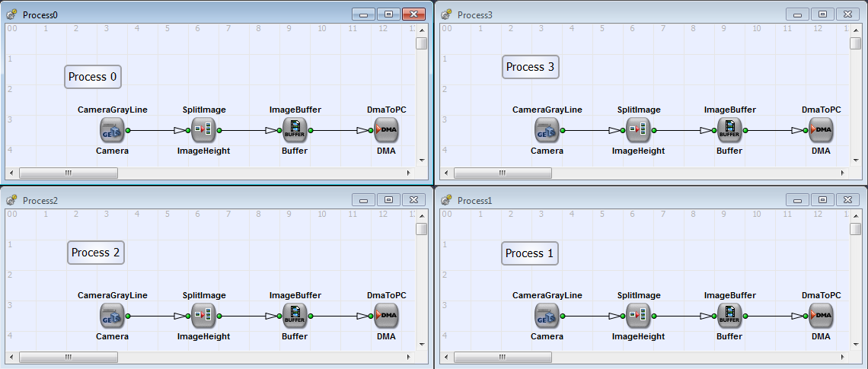This screenshot has width=868, height=369.
Task: Click the DmaToPC icon in Process3
Action: (821, 130)
